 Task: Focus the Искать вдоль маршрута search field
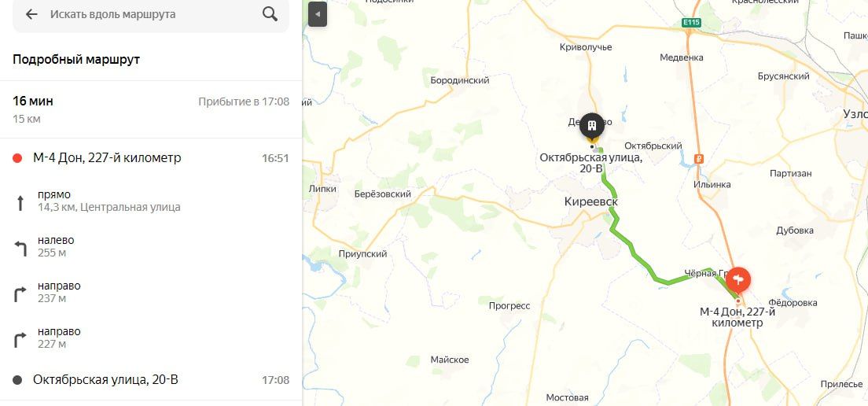tap(151, 14)
